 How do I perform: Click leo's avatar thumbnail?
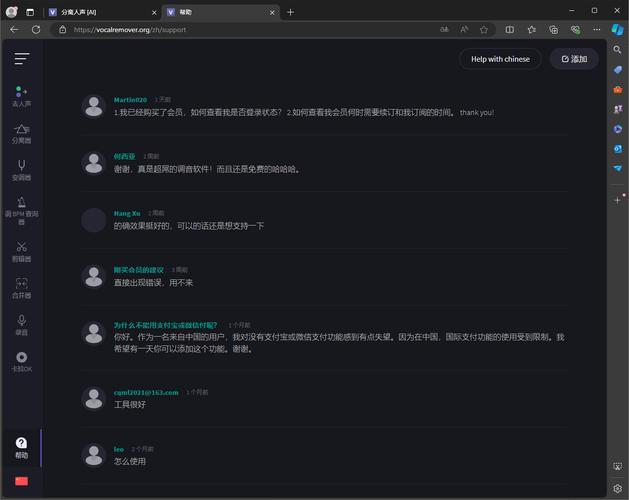click(94, 456)
